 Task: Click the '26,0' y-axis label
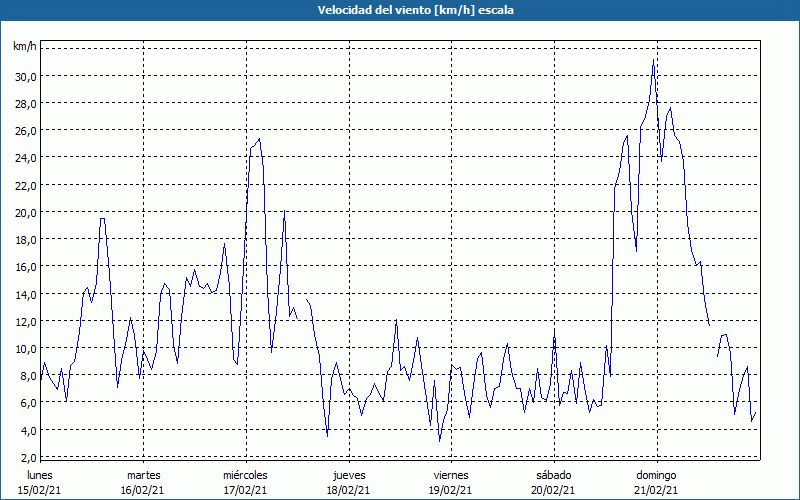click(26, 131)
